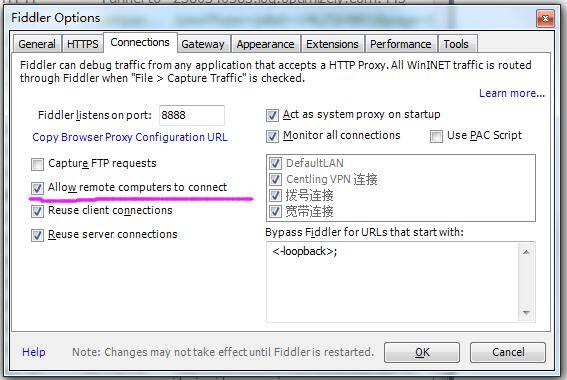Uncheck Monitor all connections
The image size is (567, 380).
(272, 136)
